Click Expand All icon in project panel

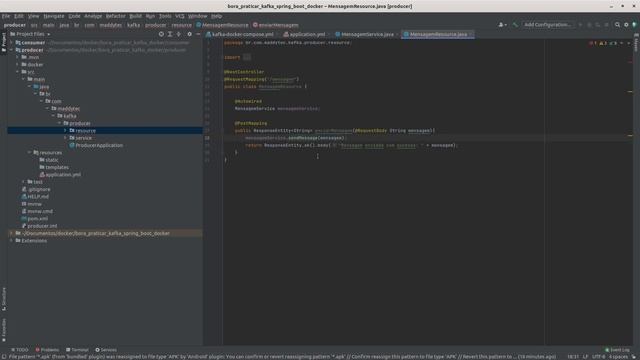pyautogui.click(x=170, y=34)
